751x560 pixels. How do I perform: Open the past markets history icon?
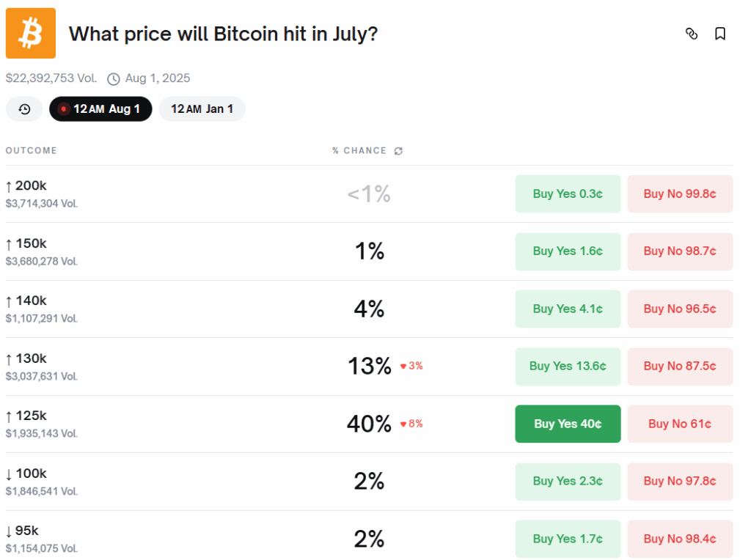[x=24, y=109]
